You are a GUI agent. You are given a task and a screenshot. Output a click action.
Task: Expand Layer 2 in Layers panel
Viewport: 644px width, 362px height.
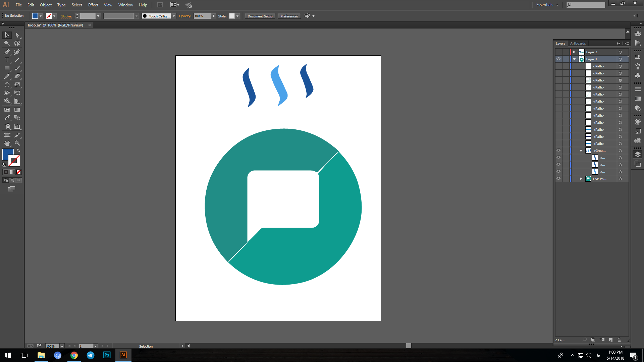[574, 52]
